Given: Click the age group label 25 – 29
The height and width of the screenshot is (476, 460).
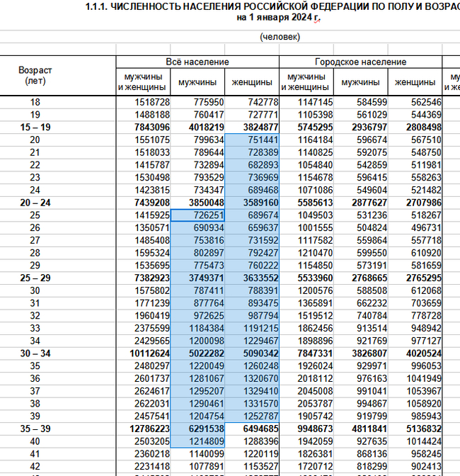Looking at the screenshot, I should tap(35, 278).
